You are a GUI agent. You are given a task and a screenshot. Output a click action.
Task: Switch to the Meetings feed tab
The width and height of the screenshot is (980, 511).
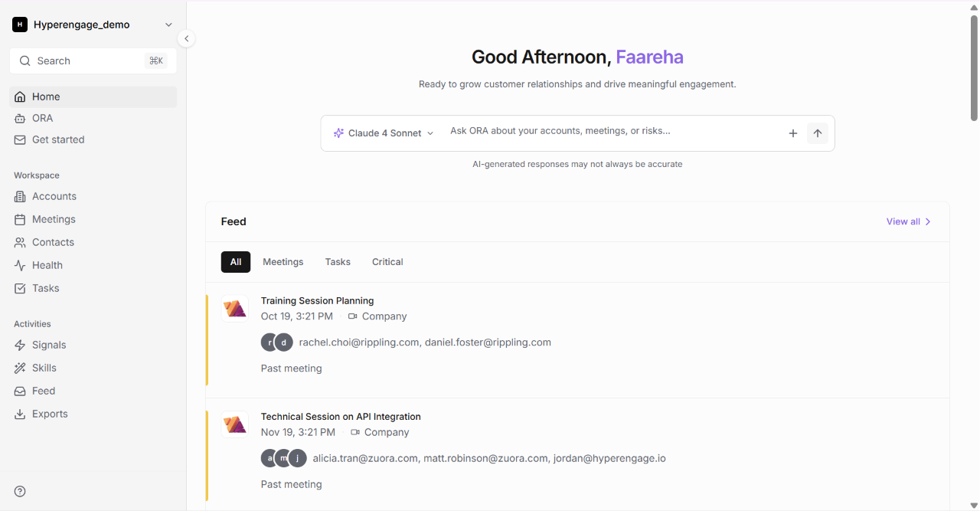(x=283, y=262)
